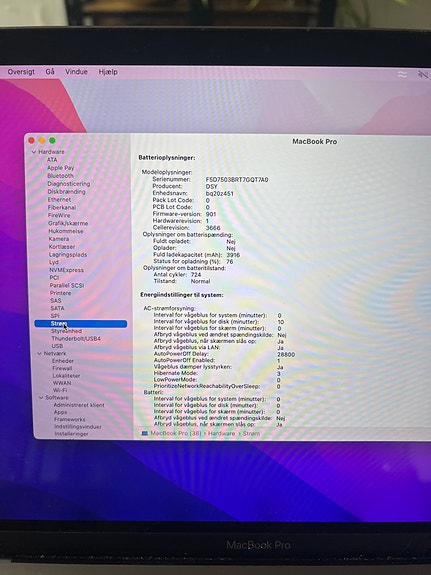Image resolution: width=431 pixels, height=575 pixels.
Task: Collapse the Netværk section
Action: (x=40, y=354)
